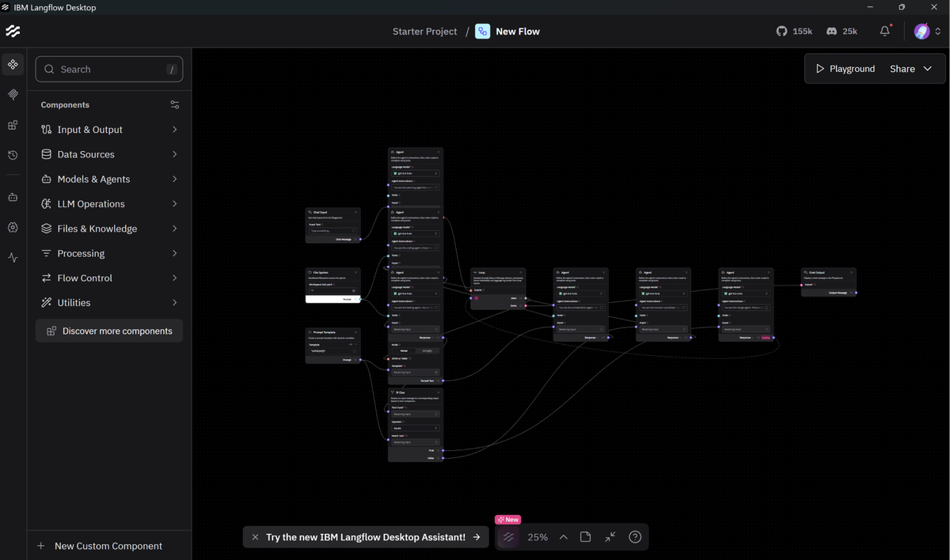950x560 pixels.
Task: Expand the Files & Knowledge category chevron
Action: pos(174,229)
